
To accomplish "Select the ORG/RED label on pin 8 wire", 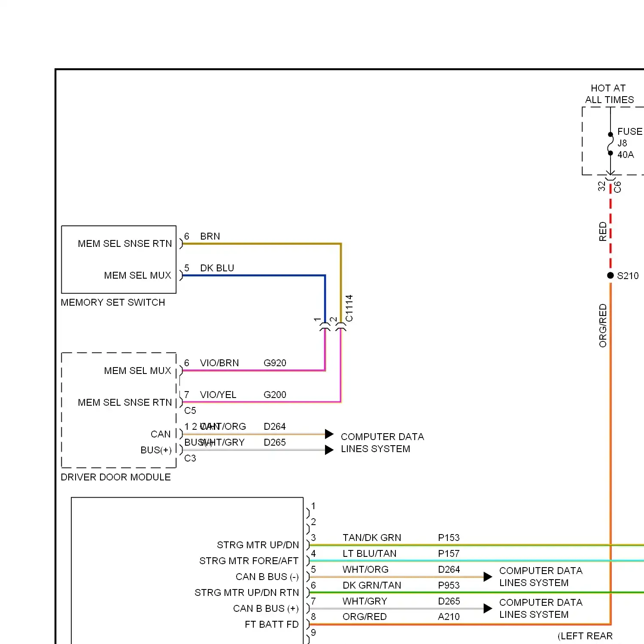I will pos(365,617).
